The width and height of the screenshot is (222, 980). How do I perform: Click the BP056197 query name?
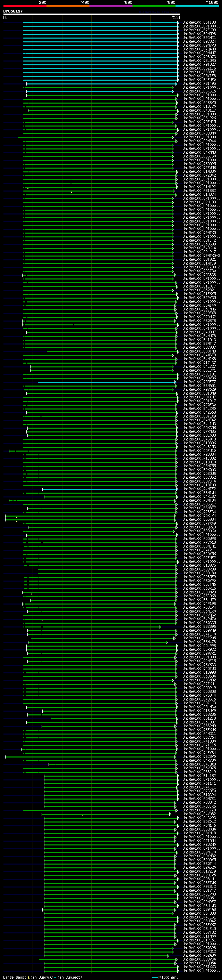tap(13, 11)
